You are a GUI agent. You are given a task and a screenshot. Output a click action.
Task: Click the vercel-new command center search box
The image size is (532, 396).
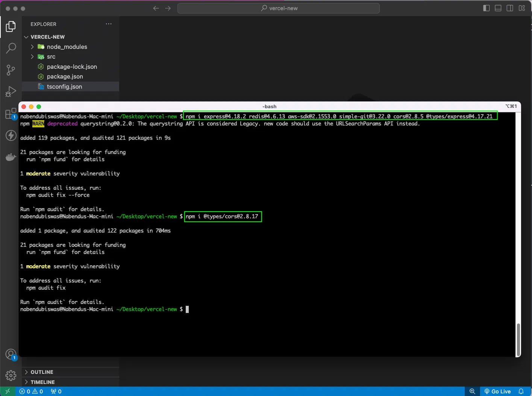click(279, 8)
